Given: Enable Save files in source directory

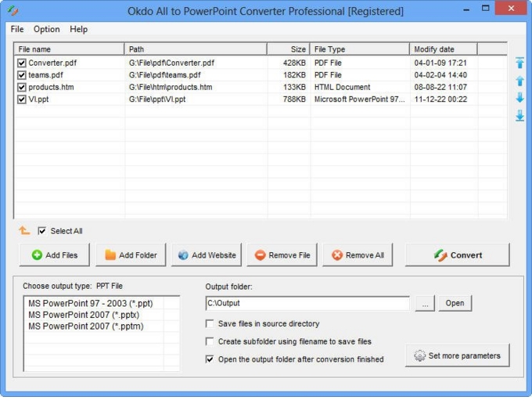Looking at the screenshot, I should (x=210, y=323).
